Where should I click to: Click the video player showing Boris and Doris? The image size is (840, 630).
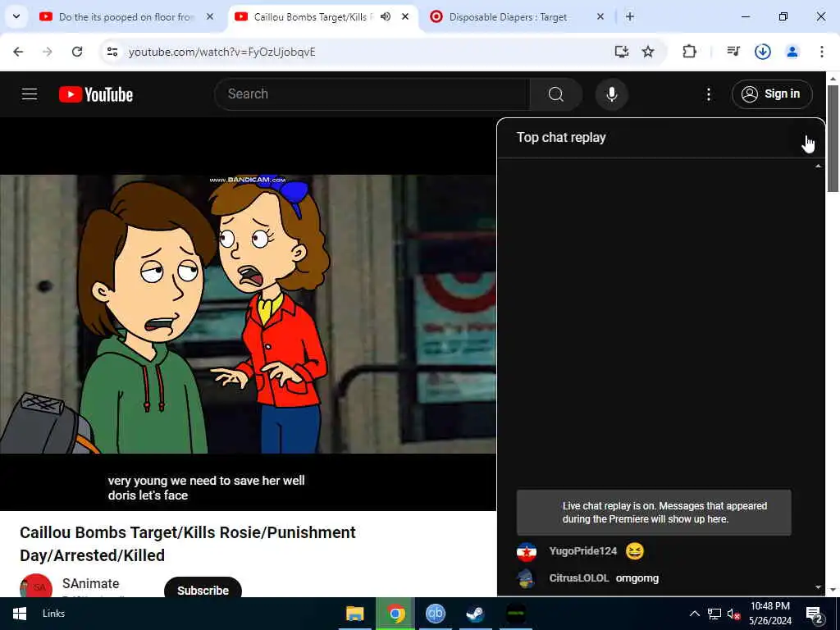pos(248,313)
